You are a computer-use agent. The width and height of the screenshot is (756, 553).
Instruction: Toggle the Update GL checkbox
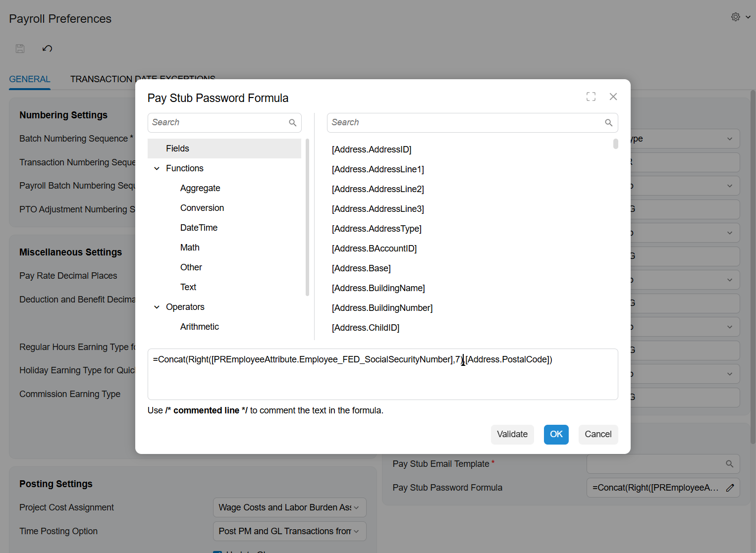pyautogui.click(x=217, y=551)
